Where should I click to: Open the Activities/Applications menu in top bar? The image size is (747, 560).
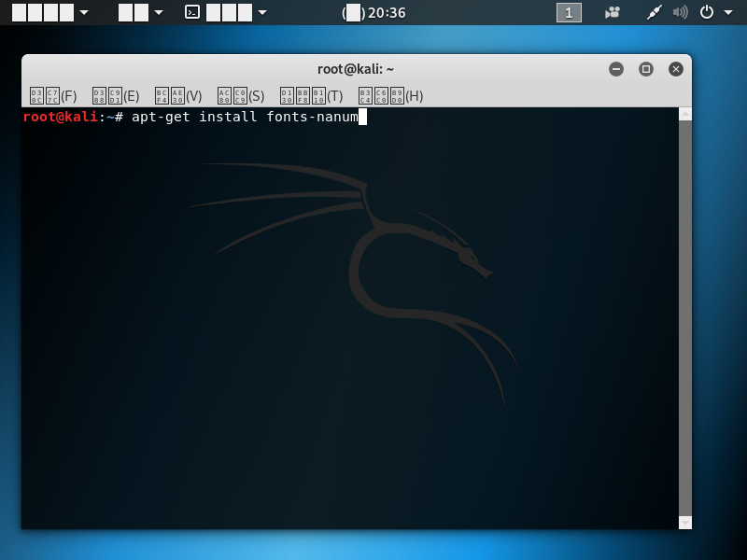pos(50,12)
